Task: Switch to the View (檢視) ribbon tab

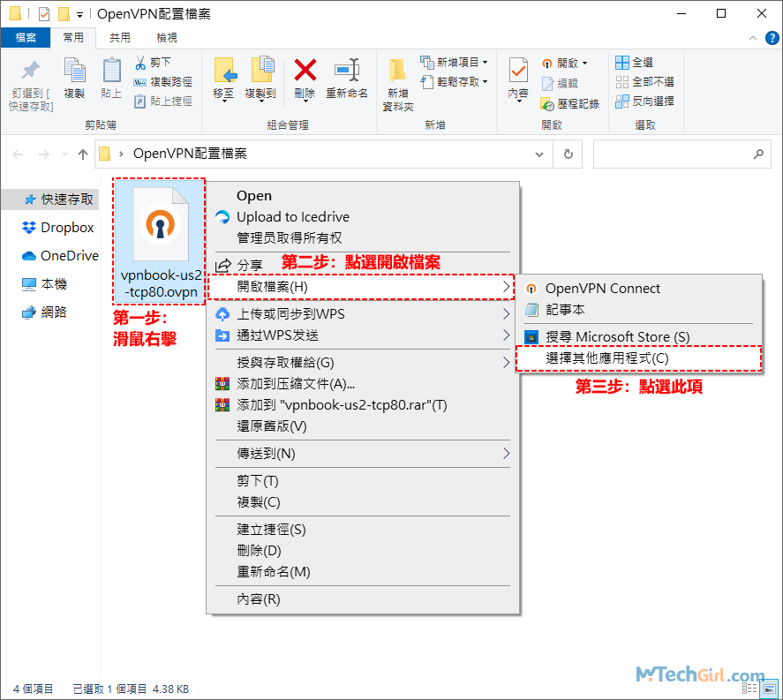Action: pyautogui.click(x=166, y=38)
